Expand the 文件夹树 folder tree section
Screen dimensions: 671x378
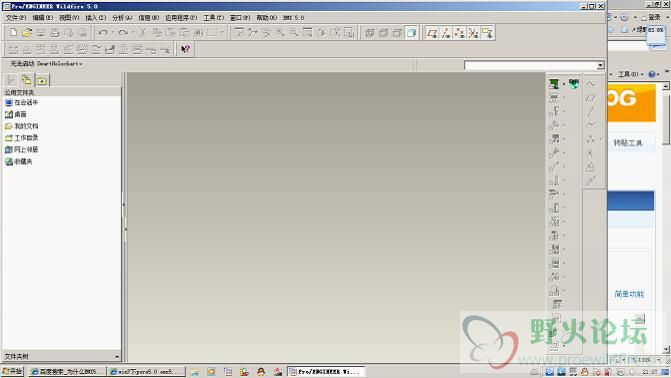click(x=62, y=356)
